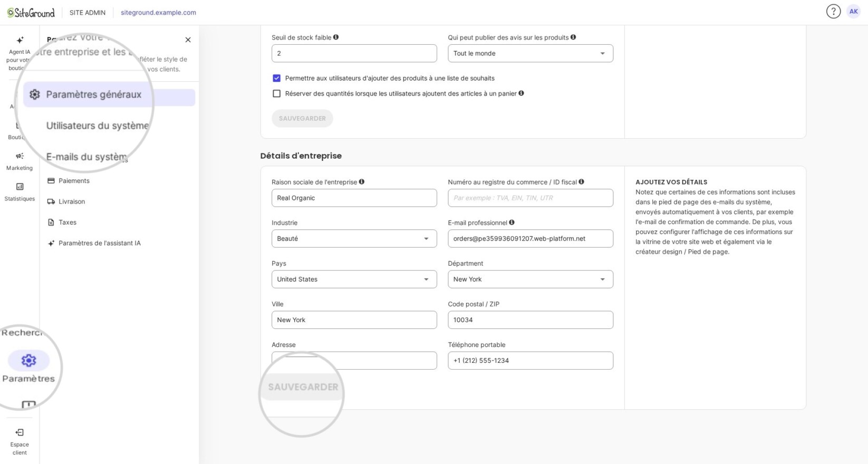Click info icon beside Seuil de stock faible

336,37
